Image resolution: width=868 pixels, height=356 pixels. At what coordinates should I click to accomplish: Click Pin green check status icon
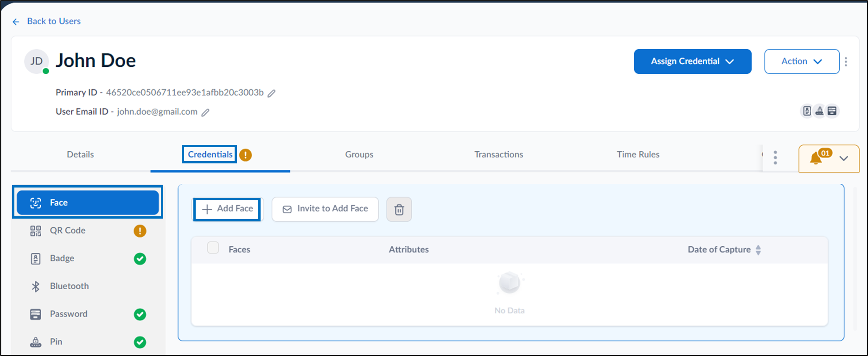[140, 342]
